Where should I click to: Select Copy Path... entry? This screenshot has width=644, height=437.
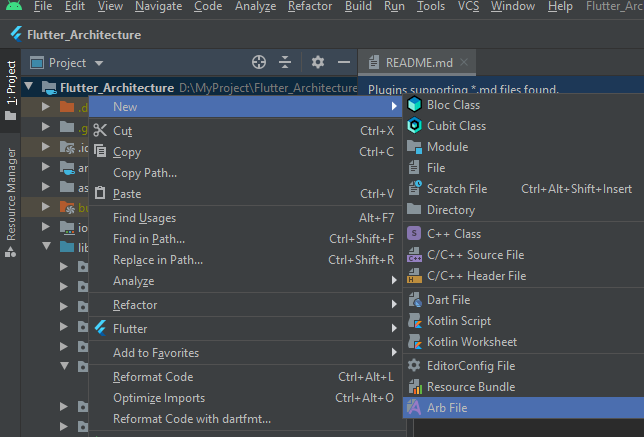click(245, 173)
